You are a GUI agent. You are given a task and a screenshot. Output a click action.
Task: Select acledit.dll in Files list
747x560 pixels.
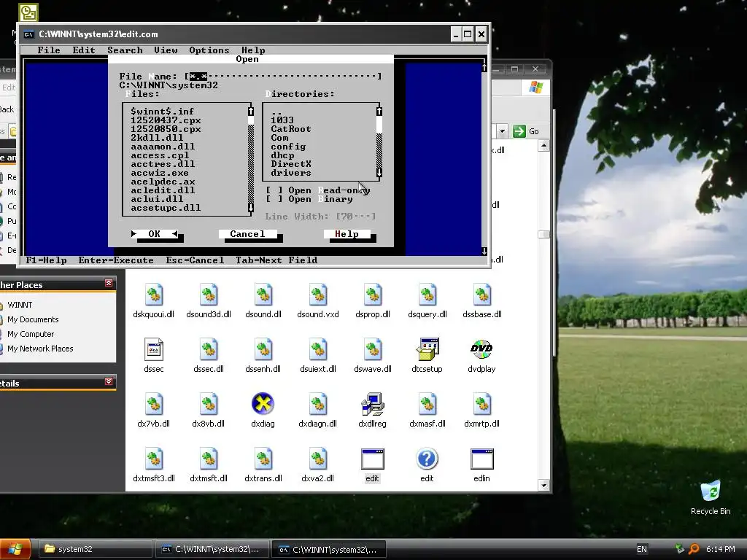(x=163, y=190)
